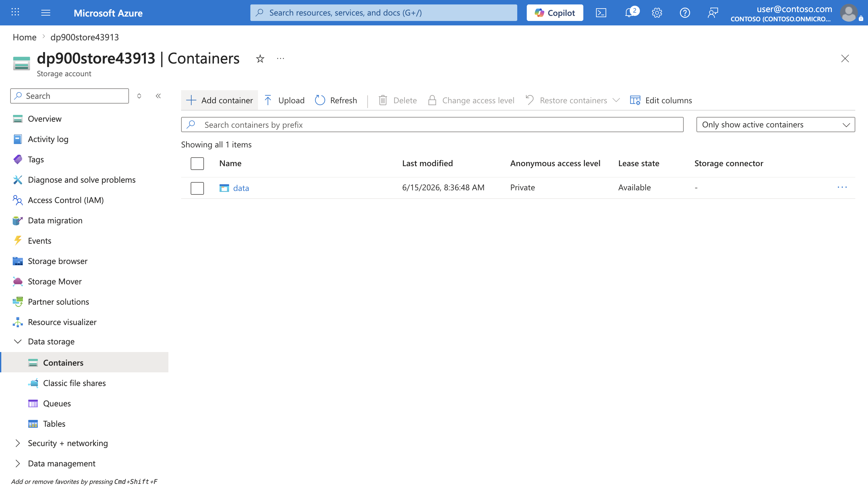Click the Upload toolbar button

(284, 100)
